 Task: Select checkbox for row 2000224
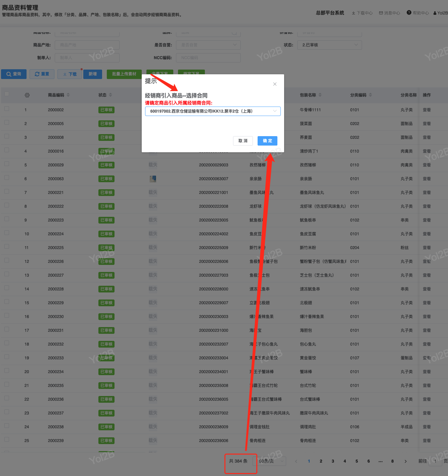point(7,233)
